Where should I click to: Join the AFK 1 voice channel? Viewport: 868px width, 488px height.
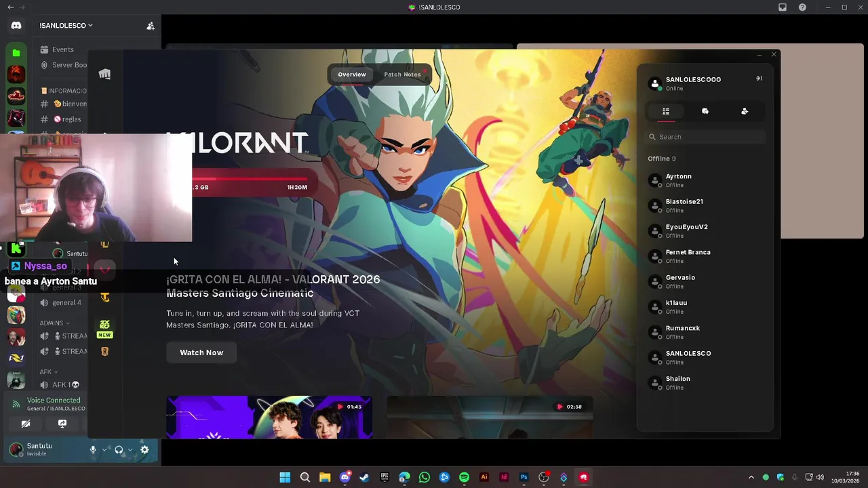pyautogui.click(x=61, y=385)
